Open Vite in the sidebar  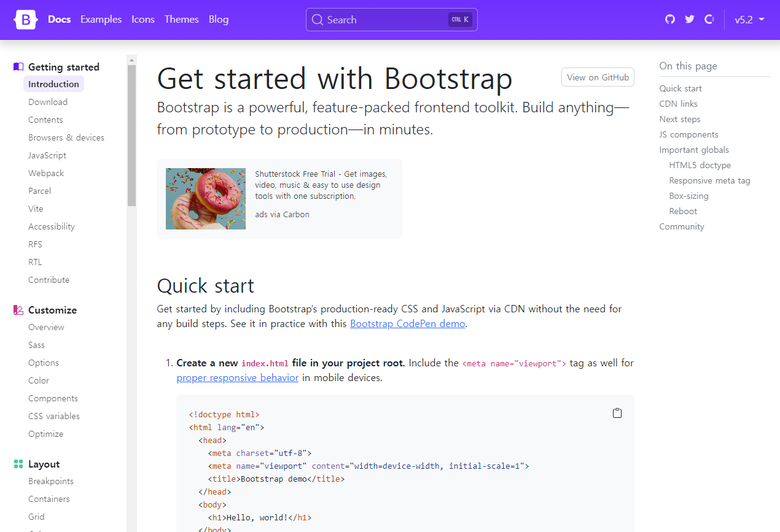tap(36, 209)
